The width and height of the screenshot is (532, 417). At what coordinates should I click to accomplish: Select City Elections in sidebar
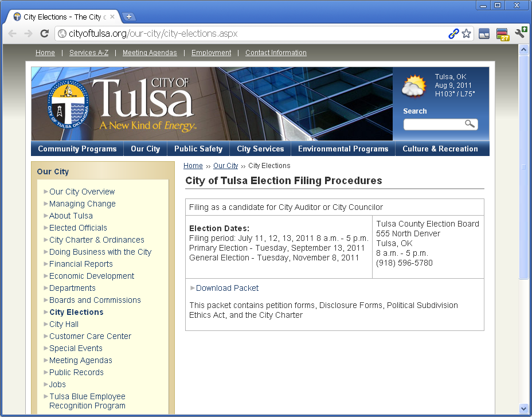(76, 312)
